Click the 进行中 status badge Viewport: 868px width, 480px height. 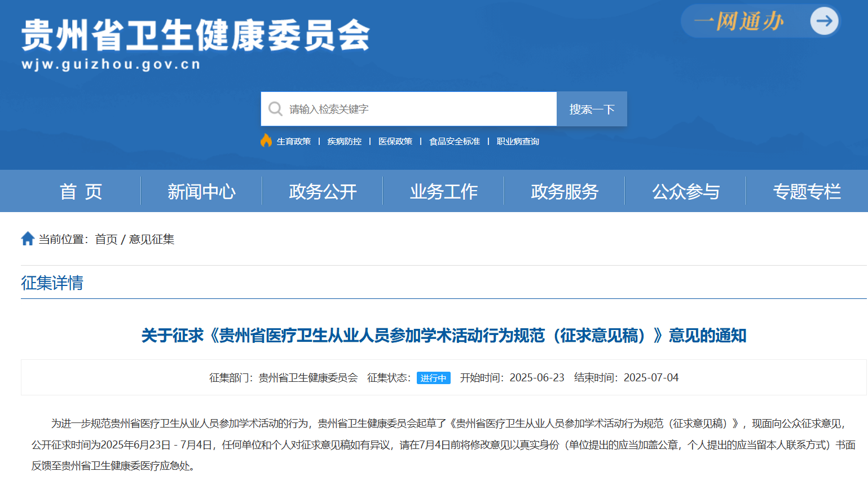coord(433,378)
